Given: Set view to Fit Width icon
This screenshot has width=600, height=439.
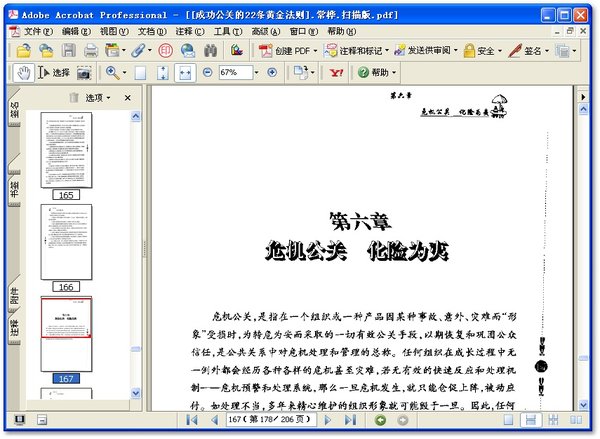Looking at the screenshot, I should [x=185, y=73].
